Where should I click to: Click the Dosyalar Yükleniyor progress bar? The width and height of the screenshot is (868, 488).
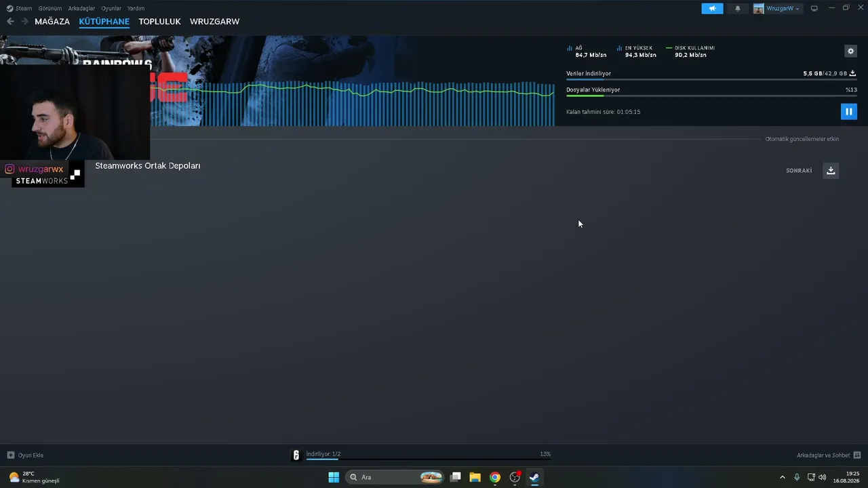click(711, 96)
